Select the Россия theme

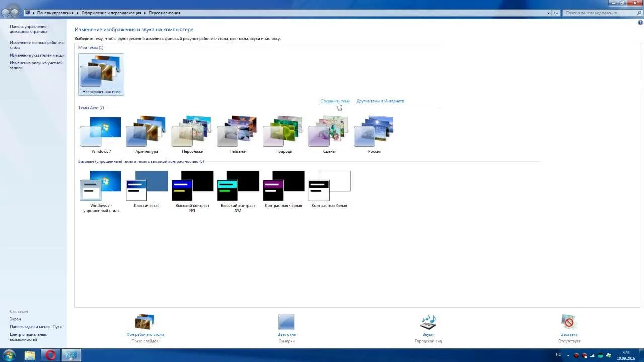(374, 135)
